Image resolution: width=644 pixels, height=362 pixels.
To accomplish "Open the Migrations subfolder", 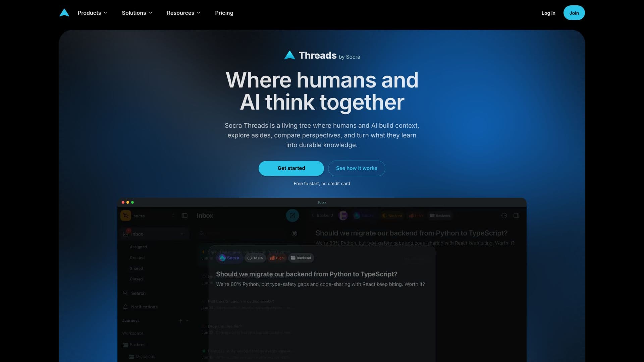I will pos(142,357).
